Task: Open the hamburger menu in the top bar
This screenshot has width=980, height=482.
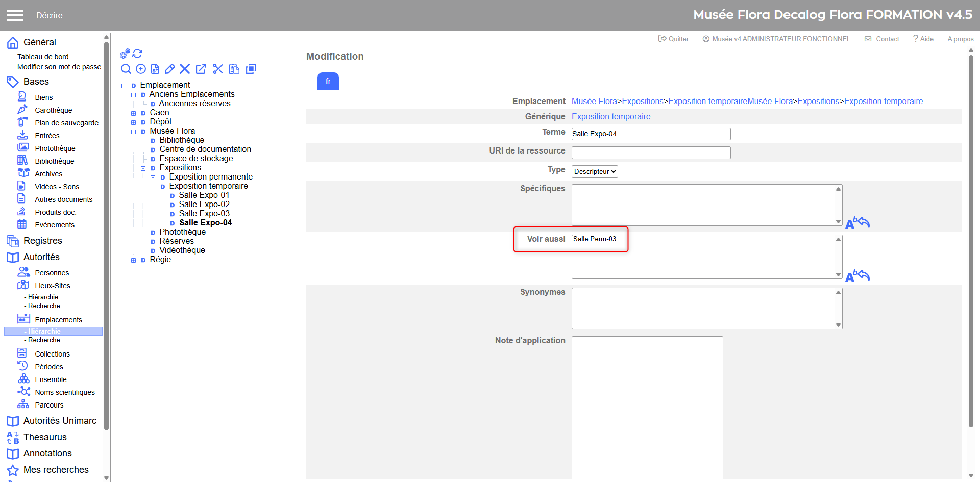Action: pos(15,15)
